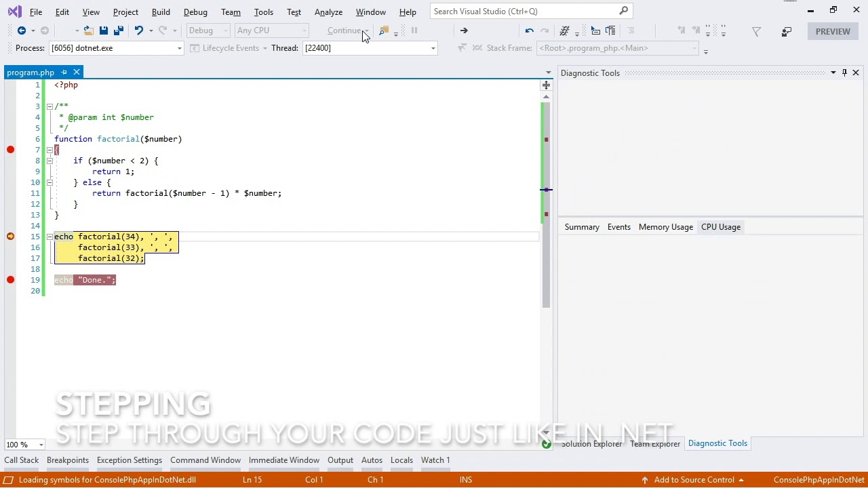
Task: Open the Call Stack window tab
Action: click(x=22, y=460)
